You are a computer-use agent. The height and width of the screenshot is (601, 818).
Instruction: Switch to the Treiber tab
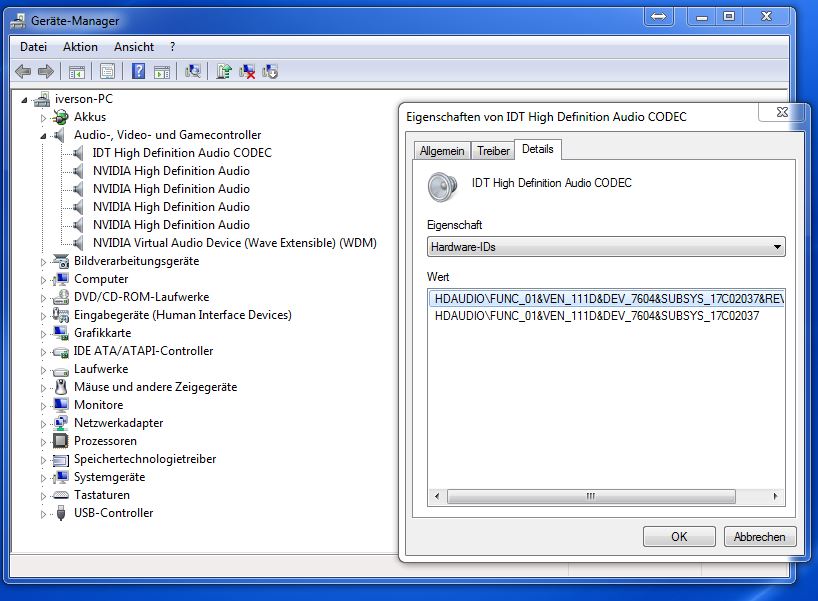coord(493,151)
